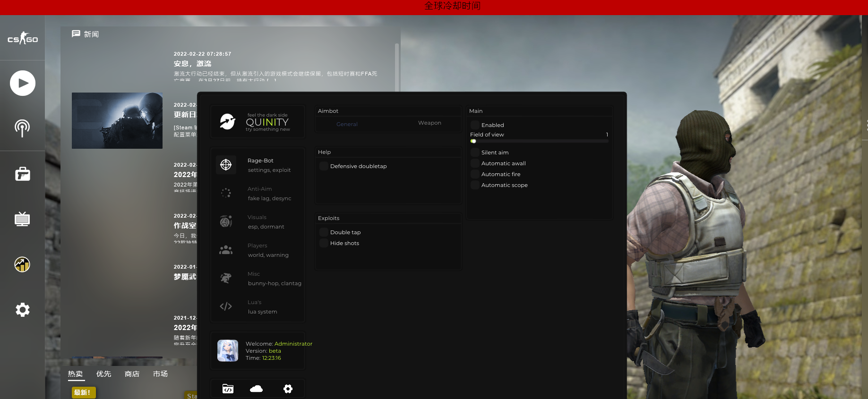This screenshot has width=868, height=399.
Task: Open the Watch TV icon in sidebar
Action: point(22,219)
